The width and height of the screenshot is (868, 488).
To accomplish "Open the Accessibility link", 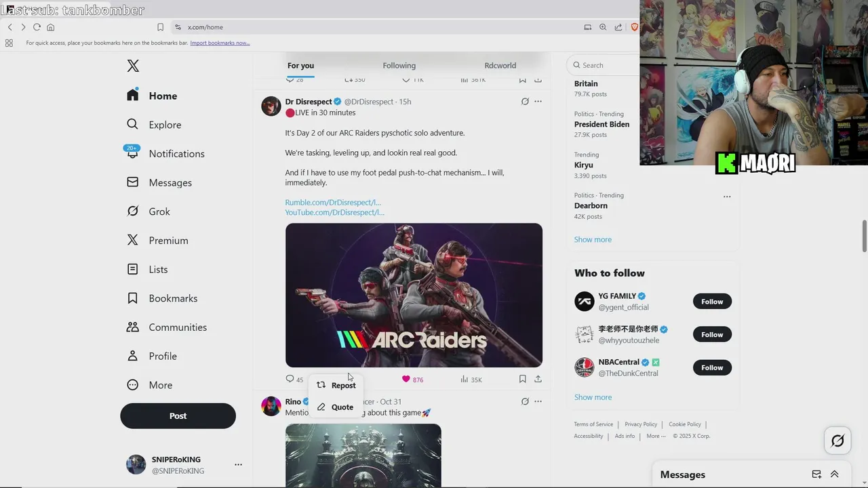I will coord(589,436).
